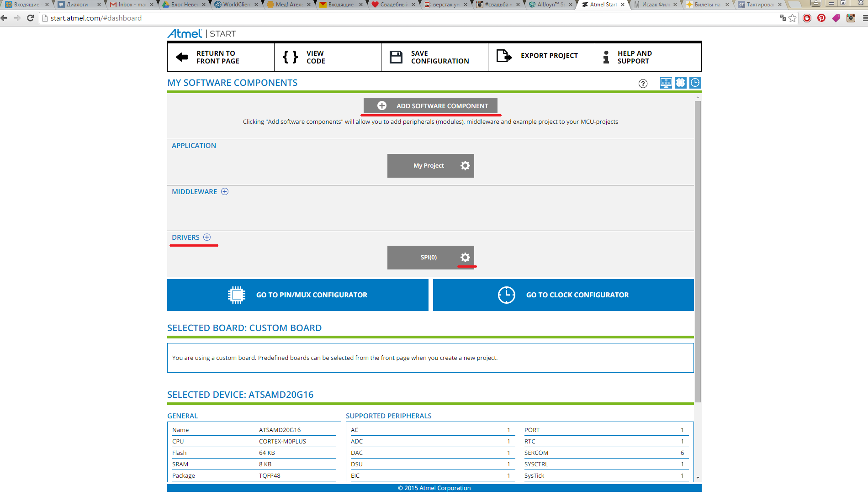Switch to the Тактирование browser tab
The height and width of the screenshot is (496, 868).
pyautogui.click(x=760, y=5)
